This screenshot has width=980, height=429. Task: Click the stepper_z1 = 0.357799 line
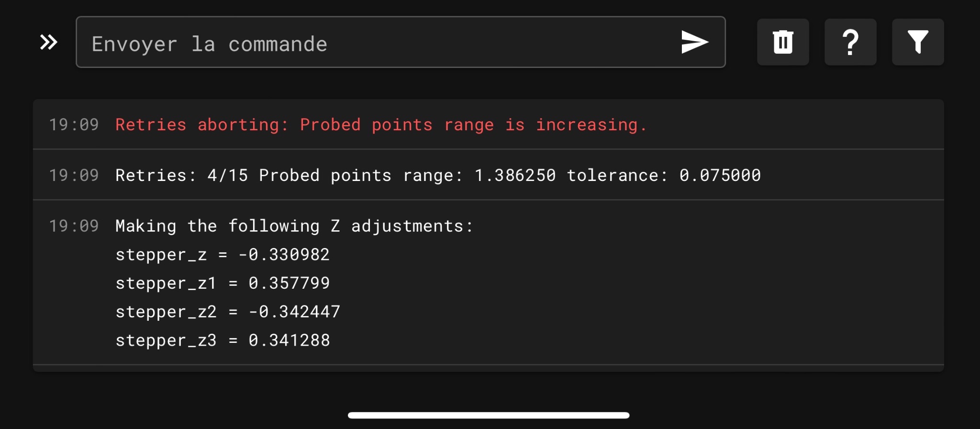[x=223, y=283]
